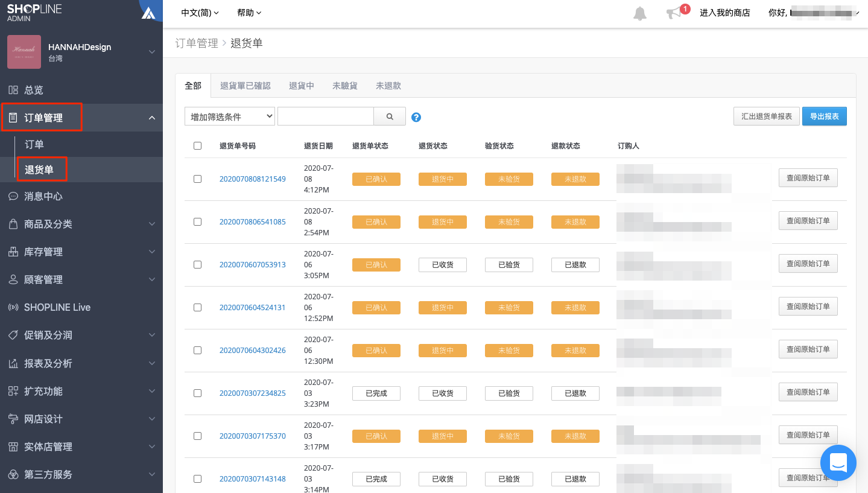Image resolution: width=868 pixels, height=493 pixels.
Task: Click the search text input field
Action: click(326, 116)
